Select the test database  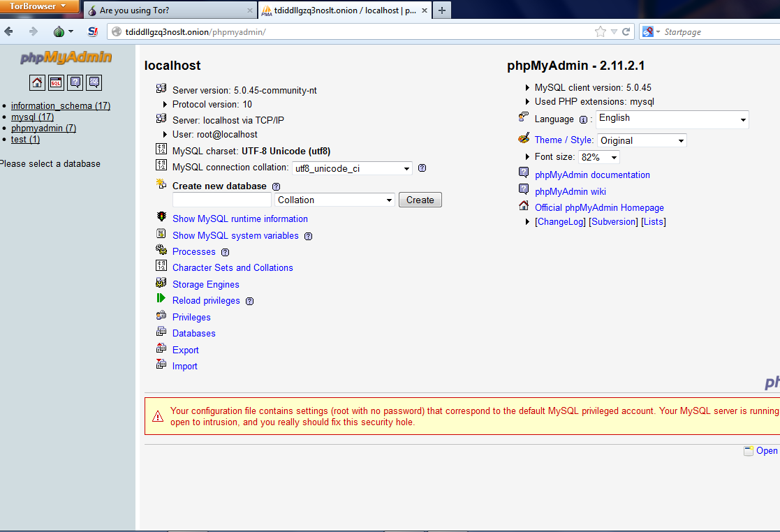point(25,139)
